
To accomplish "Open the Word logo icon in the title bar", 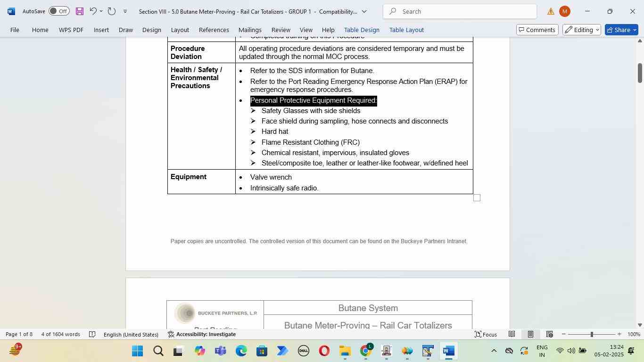I will click(11, 11).
